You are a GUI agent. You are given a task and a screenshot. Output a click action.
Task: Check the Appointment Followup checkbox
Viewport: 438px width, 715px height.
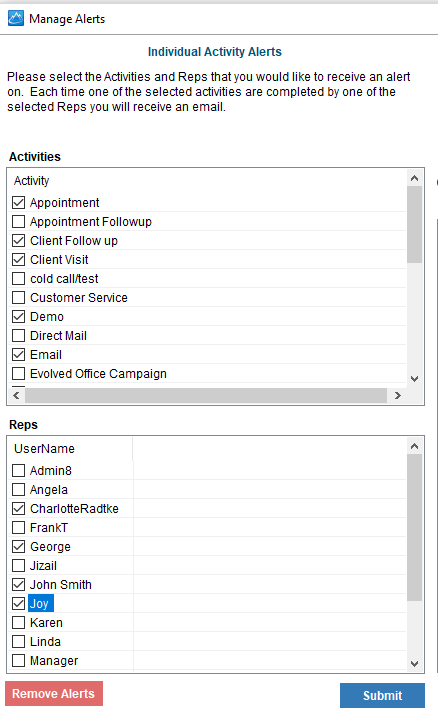coord(19,222)
